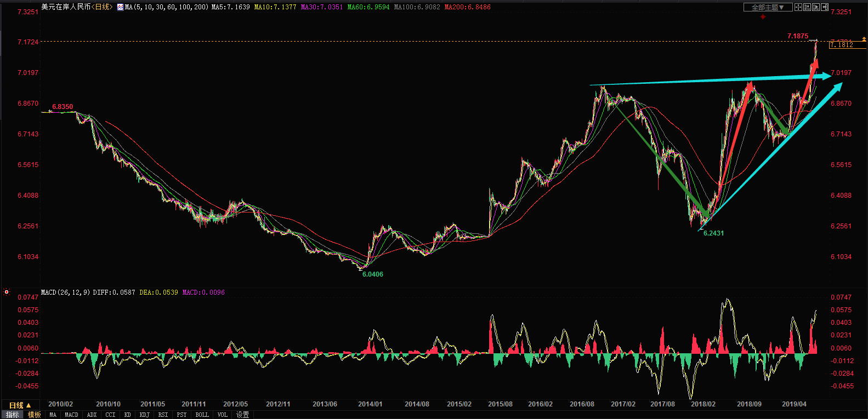Switch to the 指标 tab
This screenshot has width=868, height=419.
point(13,415)
